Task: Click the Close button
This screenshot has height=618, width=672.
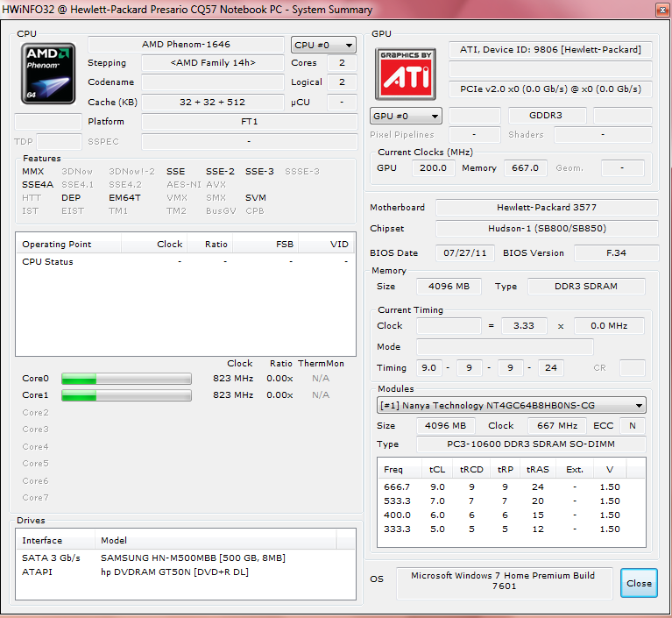Action: [x=639, y=583]
